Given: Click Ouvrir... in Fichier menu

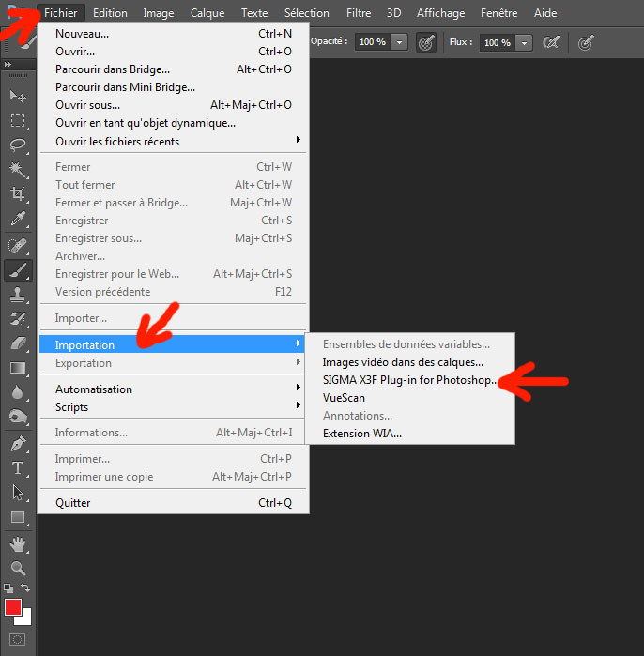Looking at the screenshot, I should (x=173, y=52).
